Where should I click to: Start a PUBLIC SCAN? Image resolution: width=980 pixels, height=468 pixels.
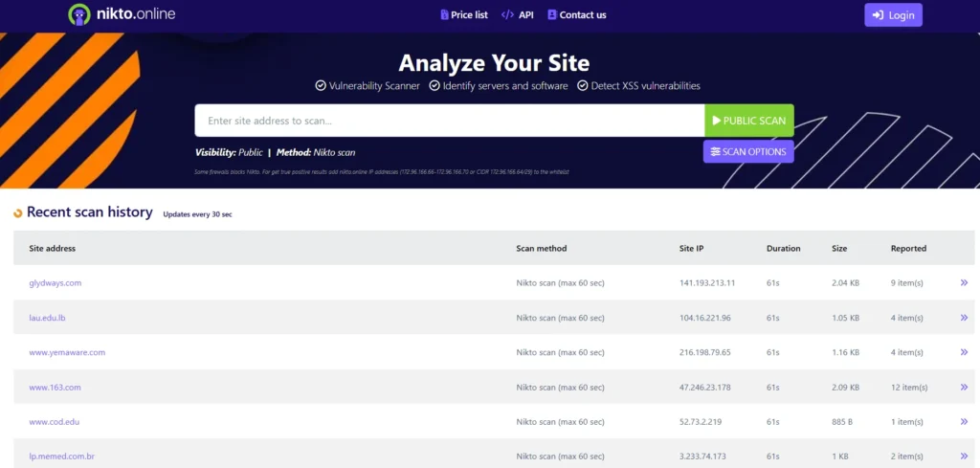pyautogui.click(x=749, y=121)
